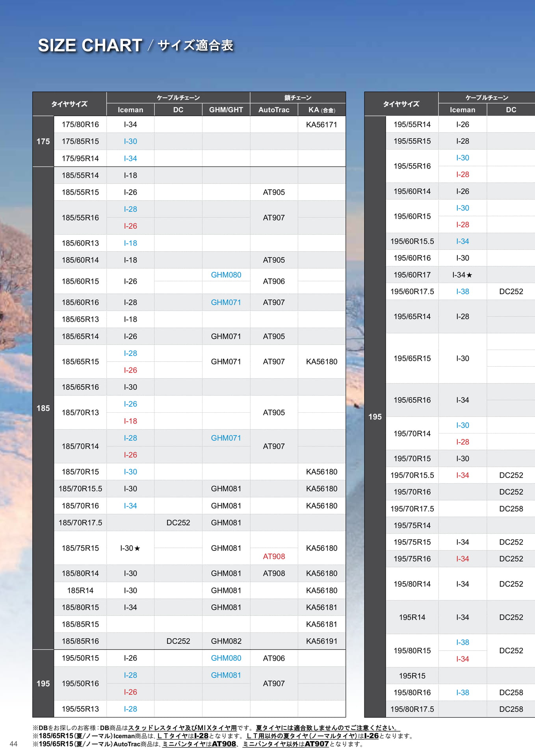
Task: Click "I-38" in the 195/60R17.5 row
Action: click(463, 291)
